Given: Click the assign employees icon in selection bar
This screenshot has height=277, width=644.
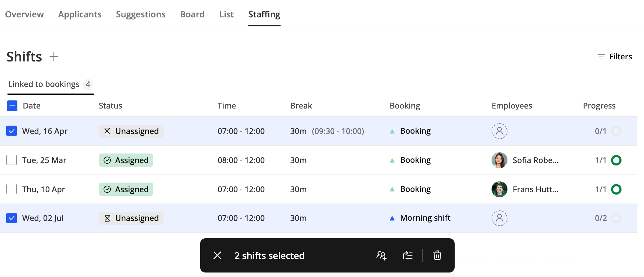Looking at the screenshot, I should click(381, 255).
